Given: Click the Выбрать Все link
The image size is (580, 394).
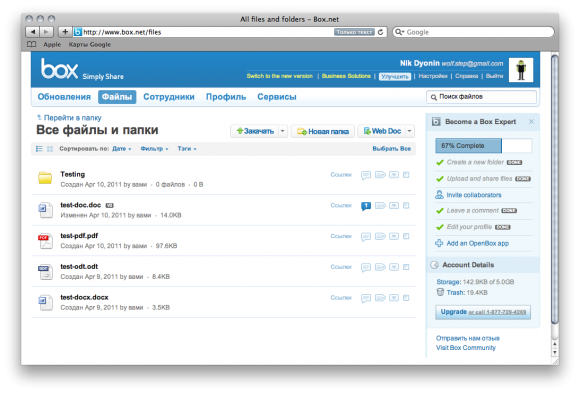Looking at the screenshot, I should tap(391, 149).
